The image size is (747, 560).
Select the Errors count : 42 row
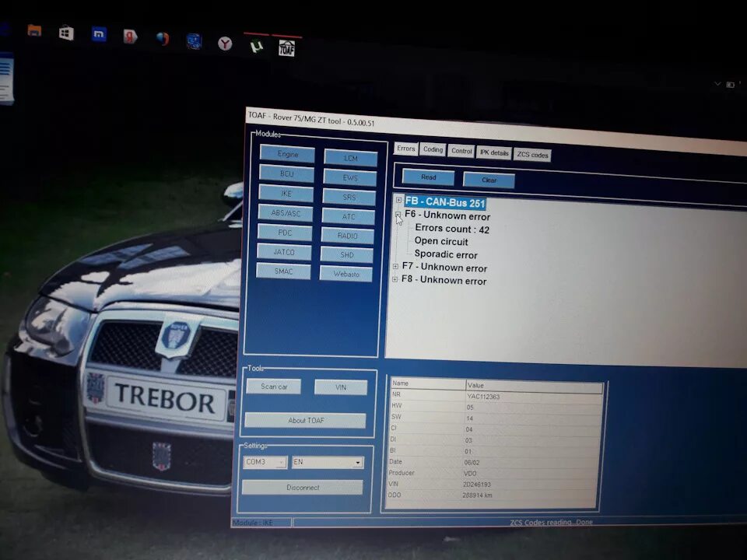[452, 229]
